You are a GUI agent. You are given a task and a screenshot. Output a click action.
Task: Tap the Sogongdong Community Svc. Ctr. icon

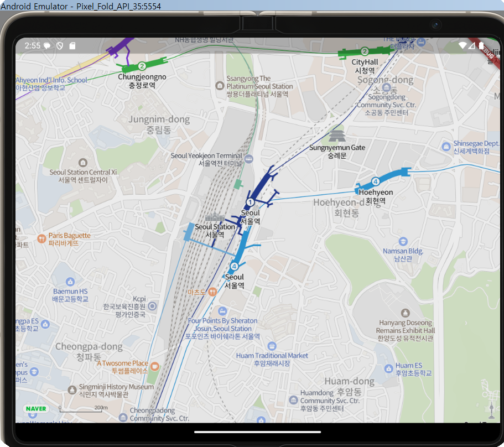386,87
